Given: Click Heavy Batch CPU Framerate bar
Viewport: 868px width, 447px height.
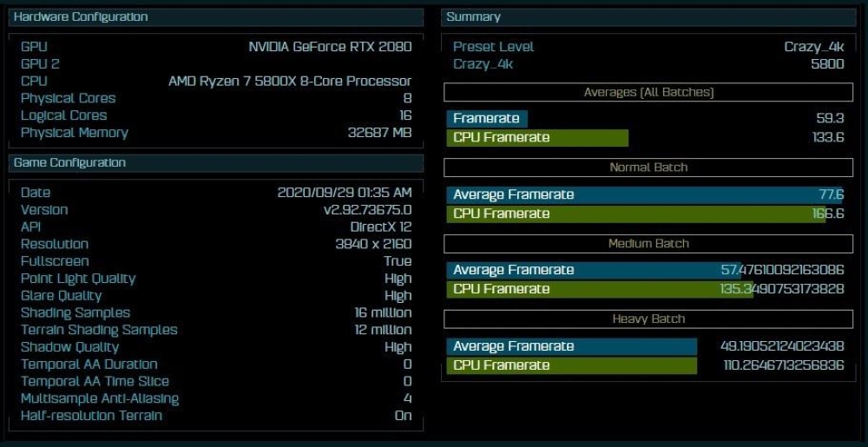Looking at the screenshot, I should (x=572, y=365).
